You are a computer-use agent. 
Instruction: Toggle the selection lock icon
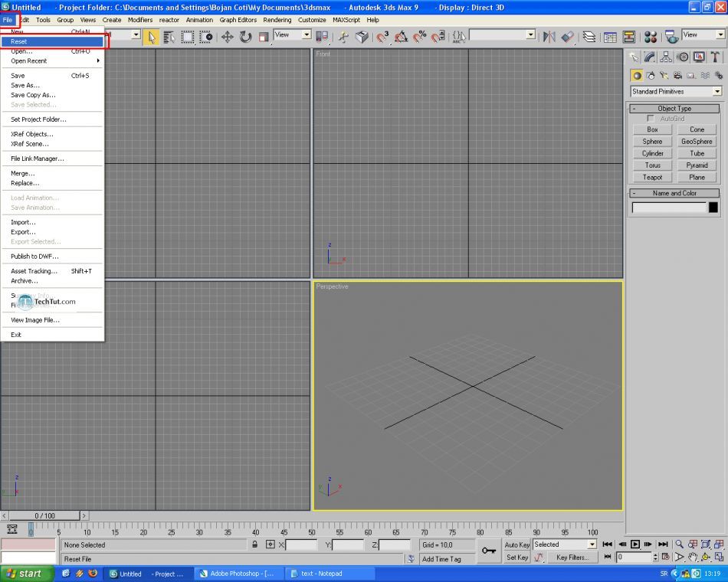coord(254,544)
